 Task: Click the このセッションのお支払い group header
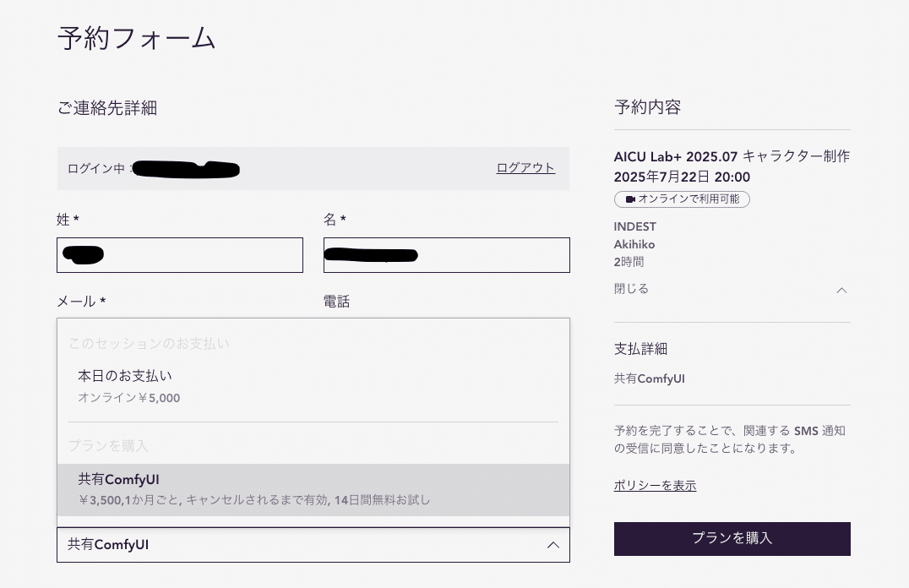point(149,344)
